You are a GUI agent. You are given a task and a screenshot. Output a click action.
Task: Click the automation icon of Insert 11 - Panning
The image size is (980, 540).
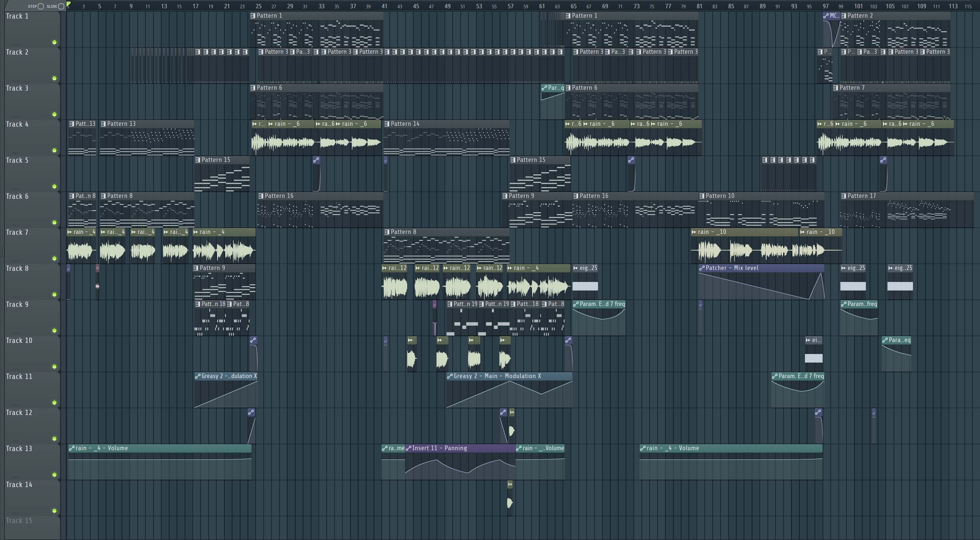point(409,448)
